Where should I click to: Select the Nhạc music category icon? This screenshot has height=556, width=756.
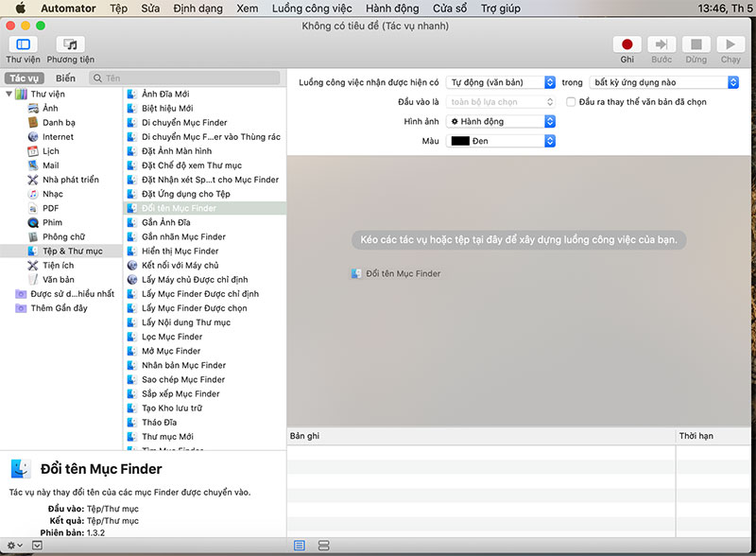[x=33, y=194]
